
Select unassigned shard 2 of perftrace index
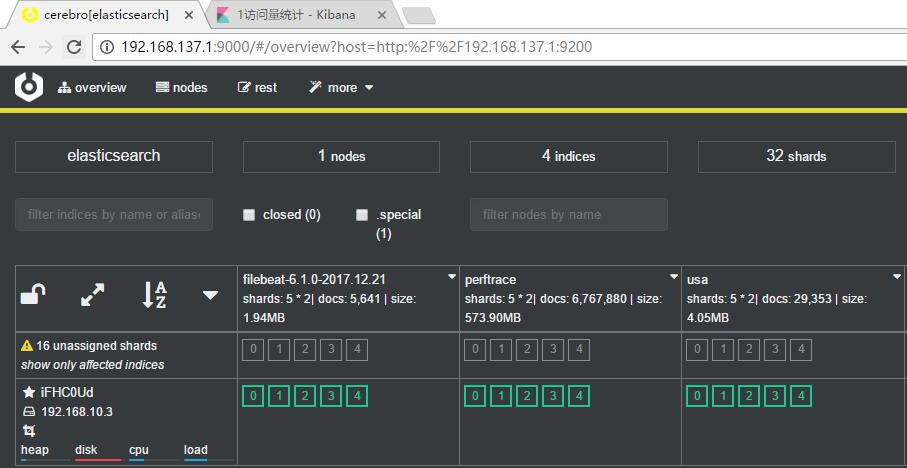527,350
